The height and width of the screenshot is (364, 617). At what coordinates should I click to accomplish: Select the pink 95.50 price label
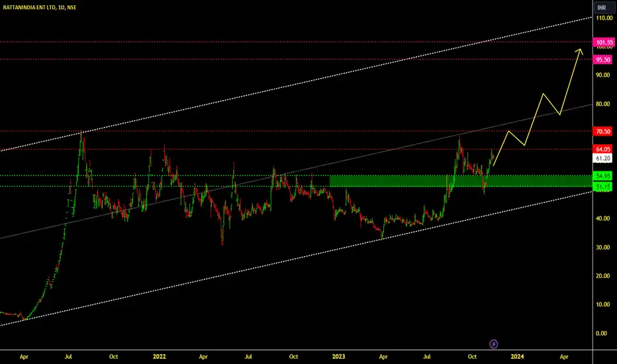(603, 60)
